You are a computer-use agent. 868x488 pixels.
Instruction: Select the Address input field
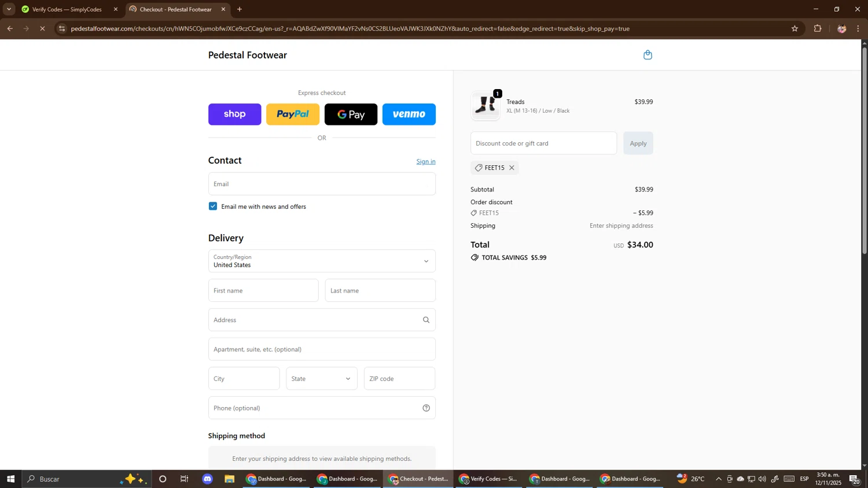pos(322,320)
